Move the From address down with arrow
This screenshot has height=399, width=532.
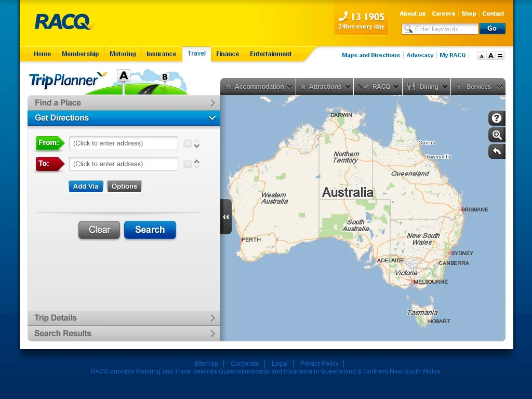pos(197,146)
